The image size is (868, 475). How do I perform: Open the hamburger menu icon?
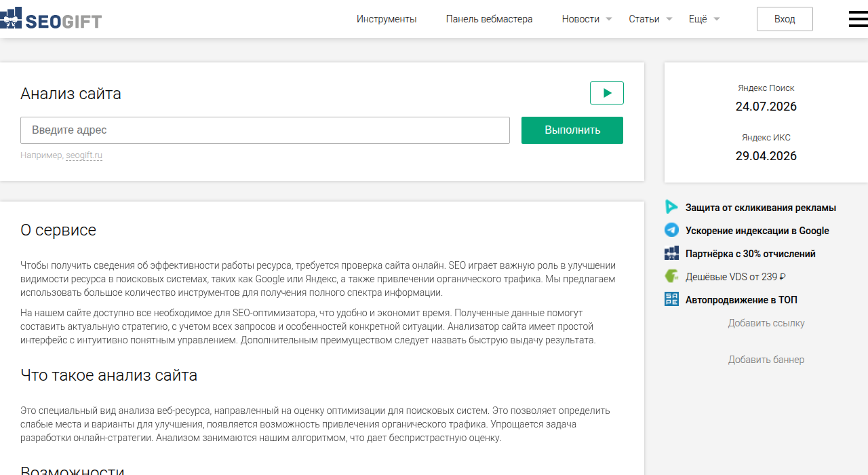click(859, 19)
